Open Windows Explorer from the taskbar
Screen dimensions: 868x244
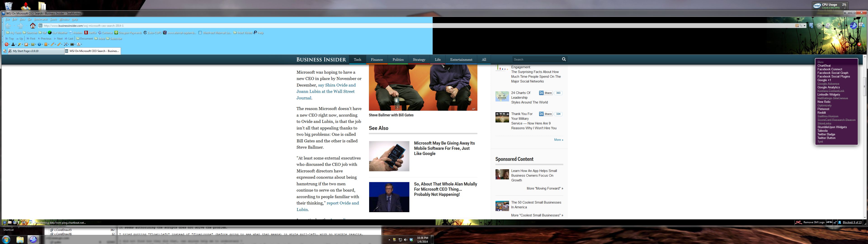coord(20,240)
